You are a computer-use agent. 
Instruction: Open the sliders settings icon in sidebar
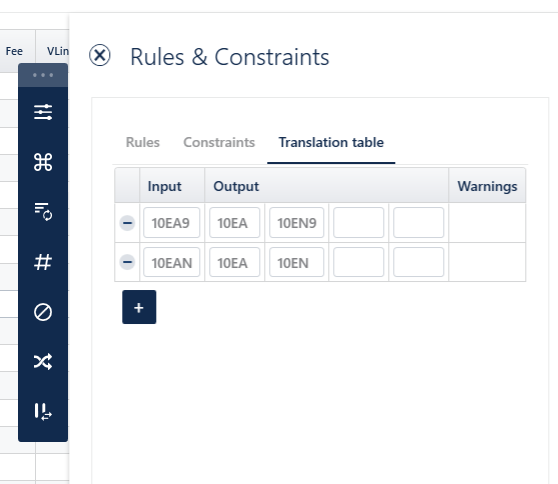click(x=43, y=112)
